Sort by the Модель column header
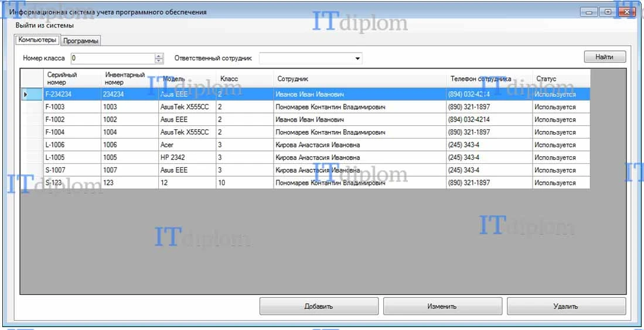 [187, 78]
